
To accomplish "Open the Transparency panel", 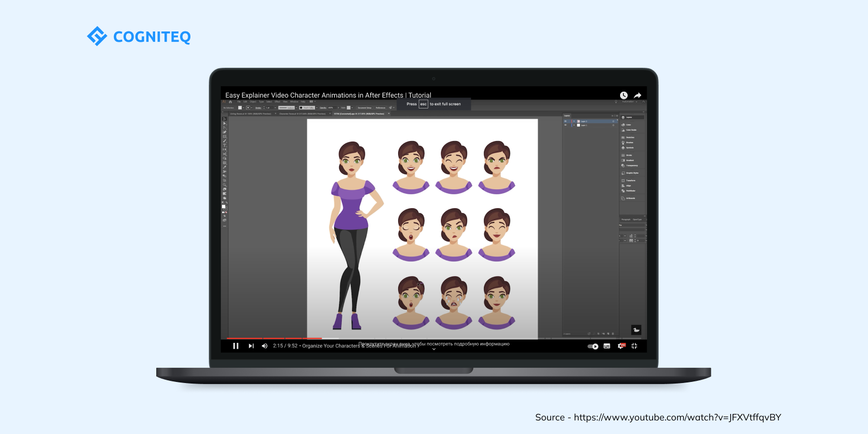I will [x=630, y=165].
